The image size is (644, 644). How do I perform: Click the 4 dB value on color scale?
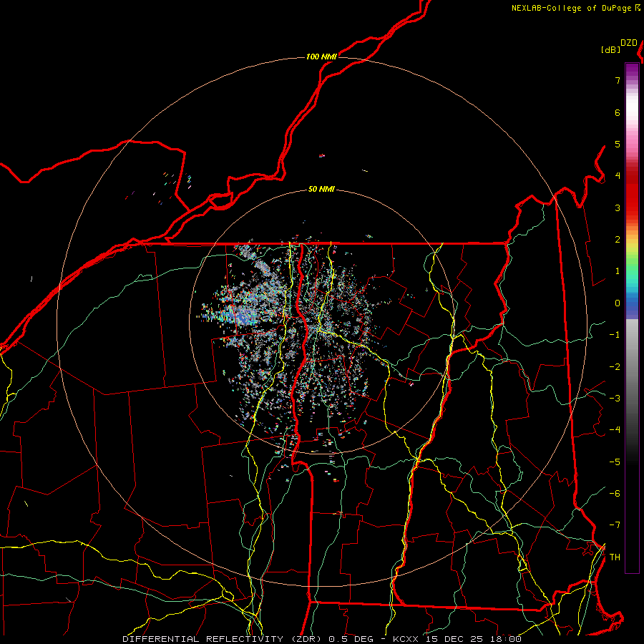pos(618,176)
